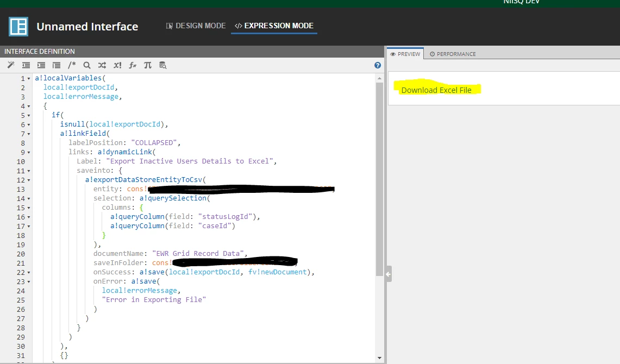This screenshot has height=364, width=620.
Task: Click fv!newDocument on line 22
Action: point(277,272)
